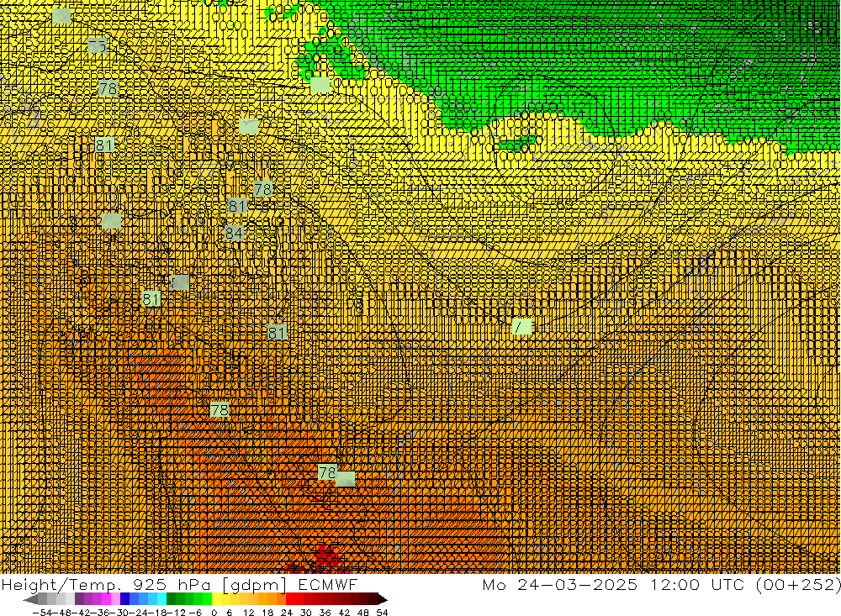Viewport: 841px width, 616px height.
Task: Click the "Height/Temp." title text
Action: tap(61, 586)
